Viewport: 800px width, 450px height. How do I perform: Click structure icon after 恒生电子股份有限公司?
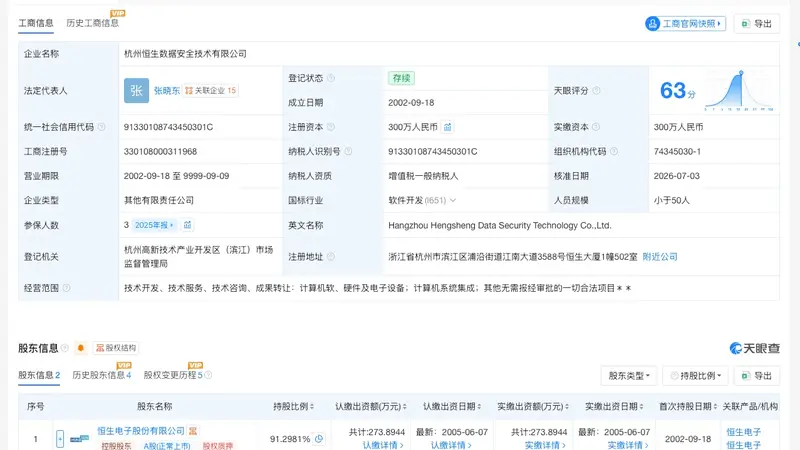tap(193, 431)
